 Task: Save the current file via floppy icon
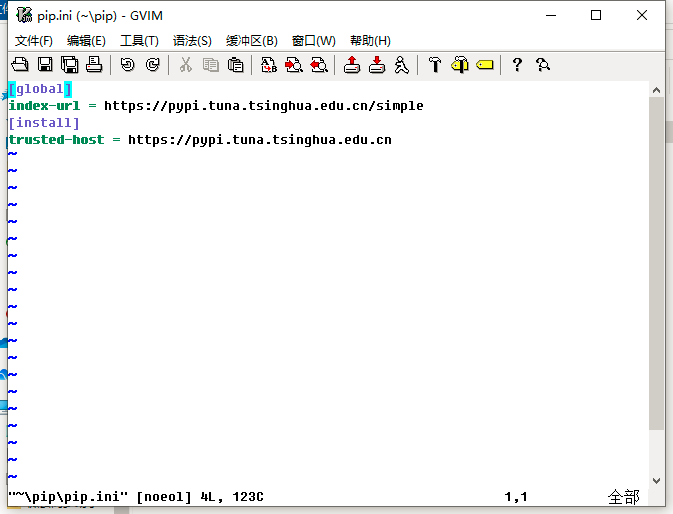click(x=45, y=65)
